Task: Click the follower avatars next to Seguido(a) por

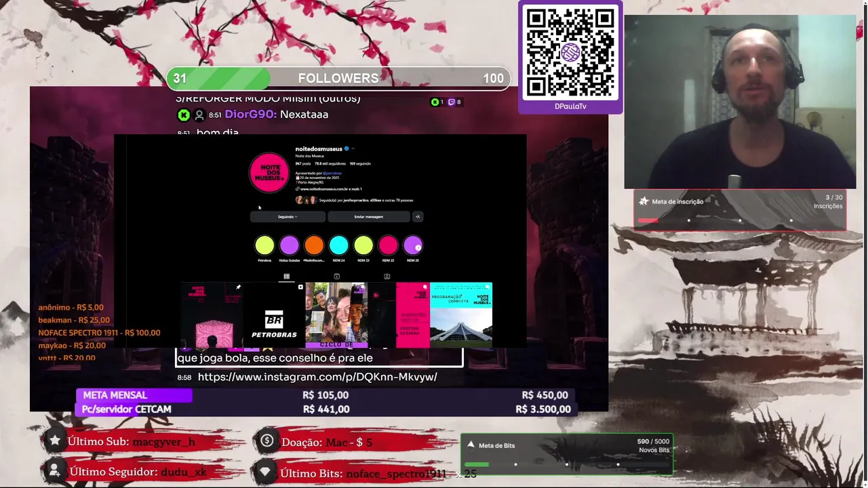Action: click(x=307, y=200)
